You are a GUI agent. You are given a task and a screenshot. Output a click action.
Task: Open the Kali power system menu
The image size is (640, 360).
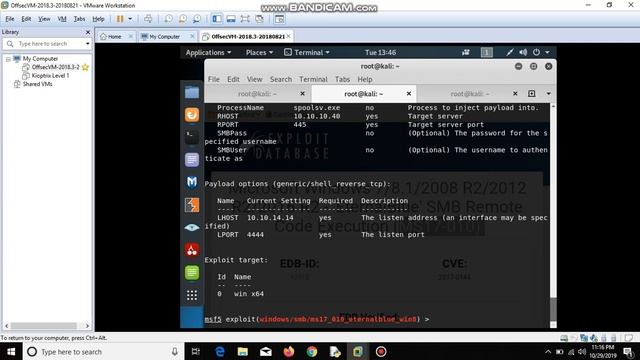[541, 52]
